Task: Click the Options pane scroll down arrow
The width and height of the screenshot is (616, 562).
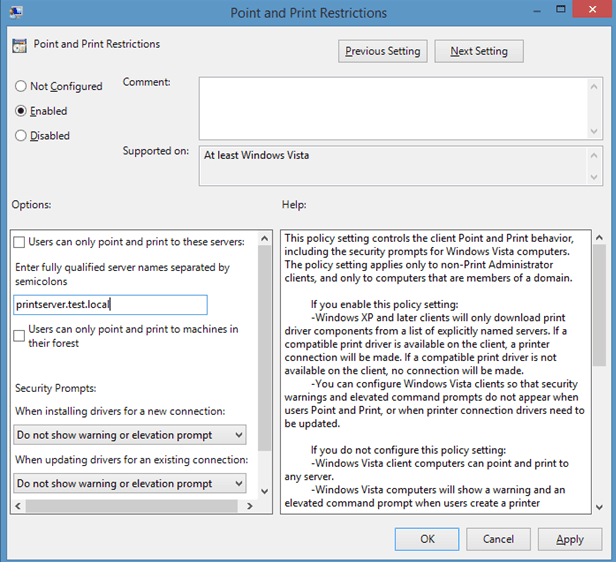Action: click(265, 491)
